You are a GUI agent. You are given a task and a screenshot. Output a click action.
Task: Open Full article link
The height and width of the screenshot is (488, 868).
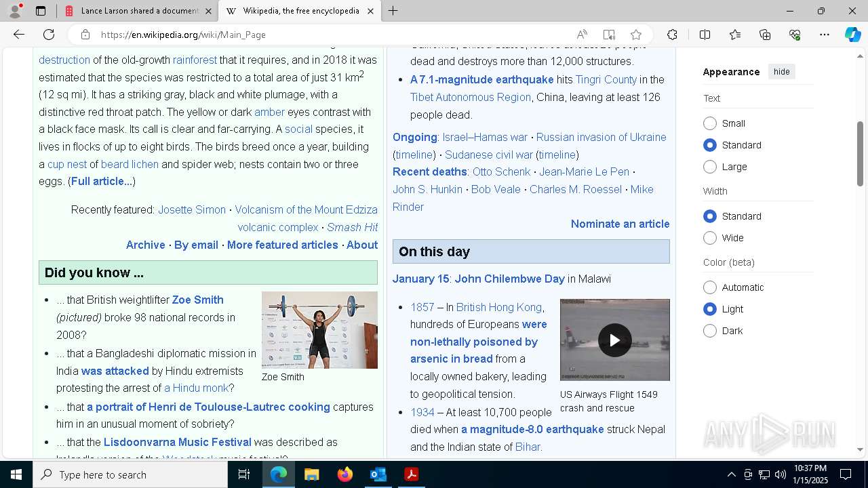coord(102,181)
